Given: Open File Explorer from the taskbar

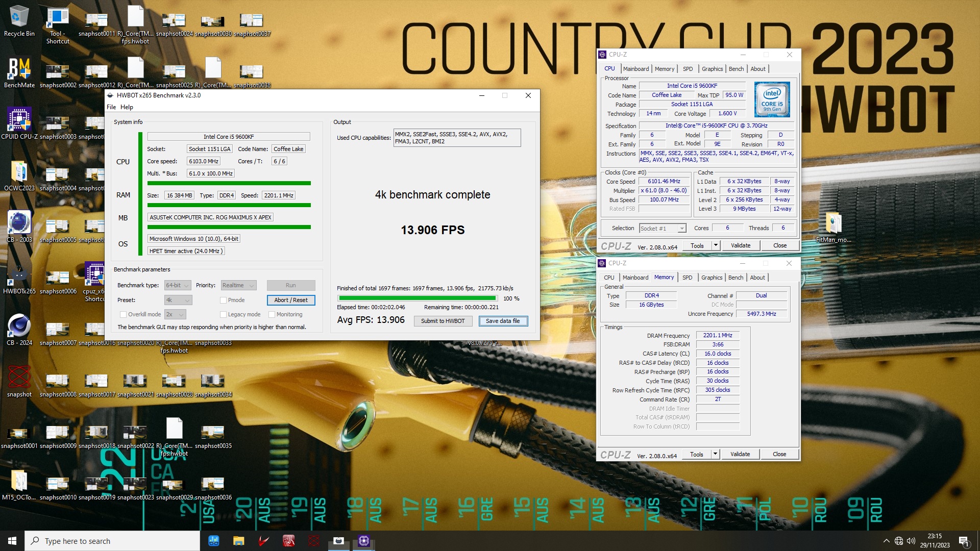Looking at the screenshot, I should [238, 541].
